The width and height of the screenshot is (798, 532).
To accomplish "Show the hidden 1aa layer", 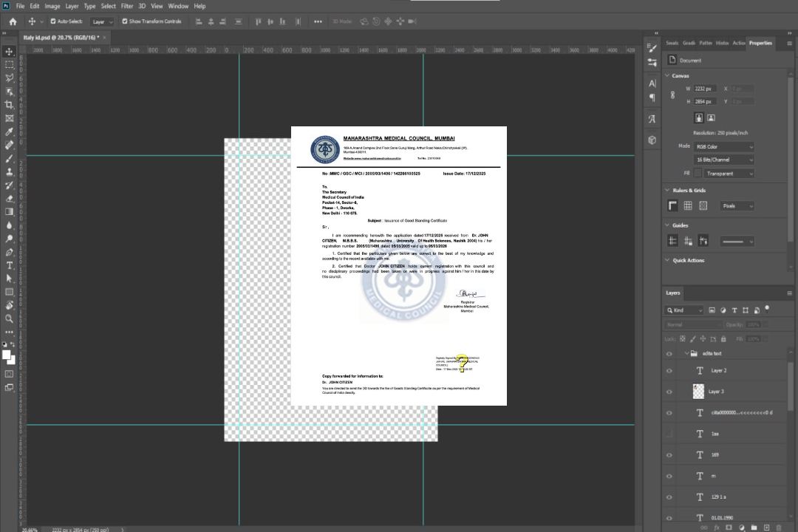I will (669, 434).
